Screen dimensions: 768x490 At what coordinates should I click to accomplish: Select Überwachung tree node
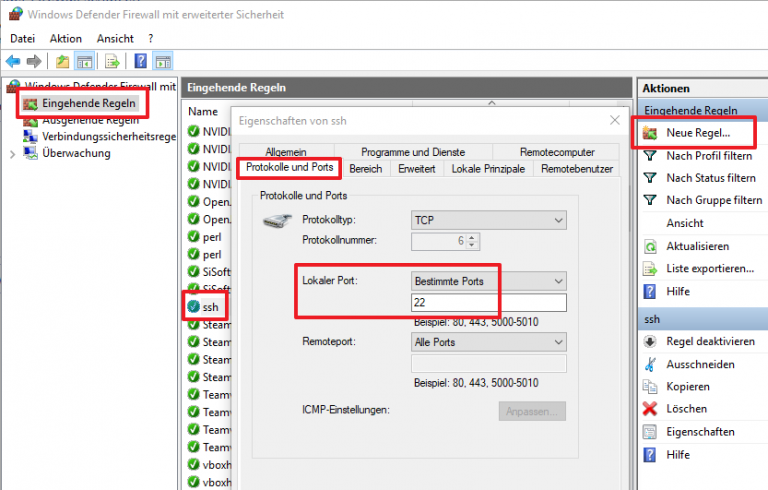click(76, 153)
